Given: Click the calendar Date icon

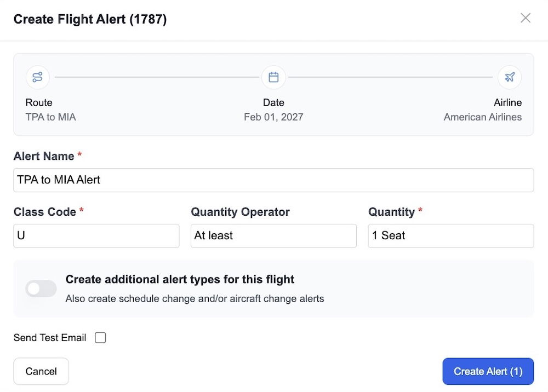Looking at the screenshot, I should [273, 77].
